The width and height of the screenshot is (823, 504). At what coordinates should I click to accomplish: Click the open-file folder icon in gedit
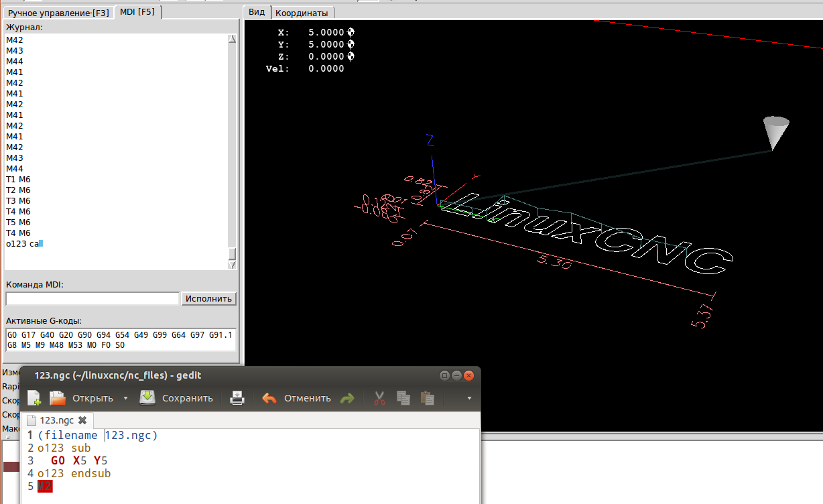58,398
